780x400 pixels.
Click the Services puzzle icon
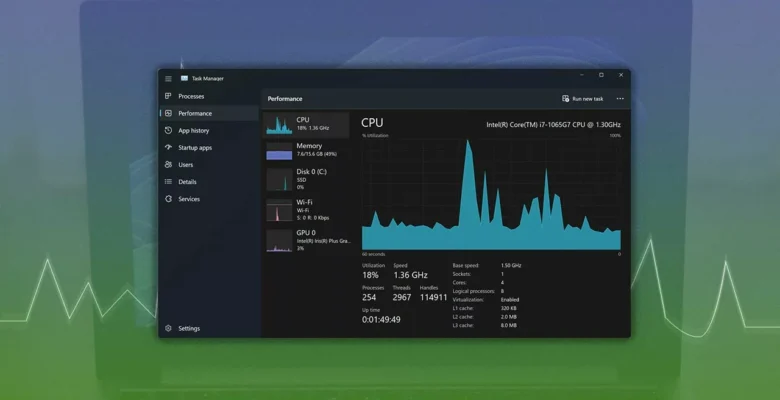pyautogui.click(x=168, y=198)
